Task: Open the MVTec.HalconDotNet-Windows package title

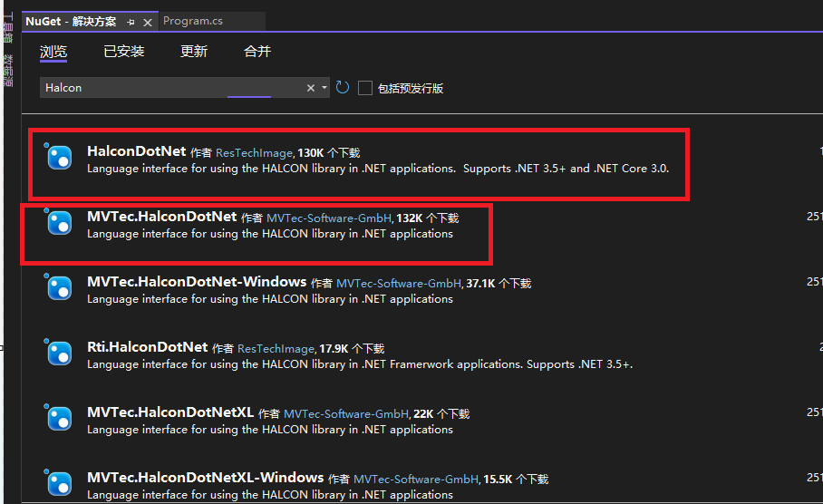Action: (x=197, y=282)
